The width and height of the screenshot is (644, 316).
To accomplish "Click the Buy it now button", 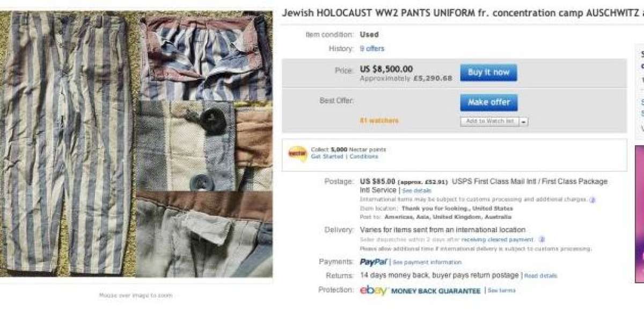I will pos(488,73).
